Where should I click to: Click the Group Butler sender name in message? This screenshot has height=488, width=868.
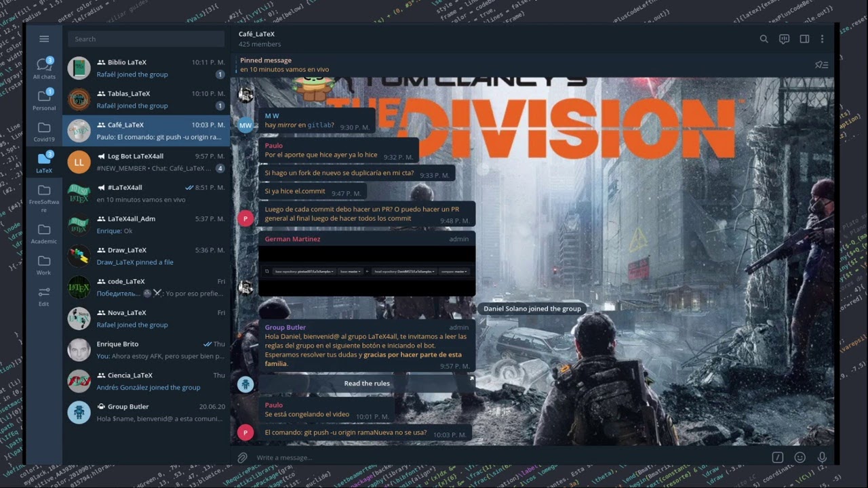(285, 327)
